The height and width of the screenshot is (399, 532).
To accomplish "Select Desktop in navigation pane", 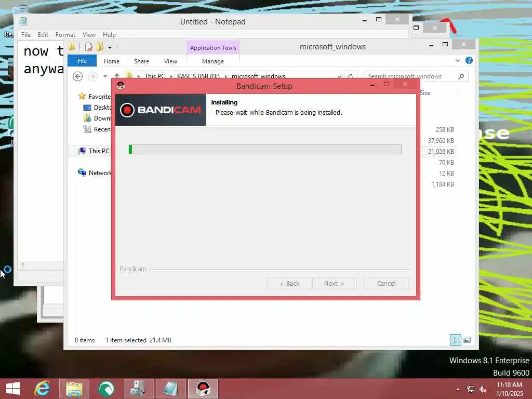I will 97,107.
